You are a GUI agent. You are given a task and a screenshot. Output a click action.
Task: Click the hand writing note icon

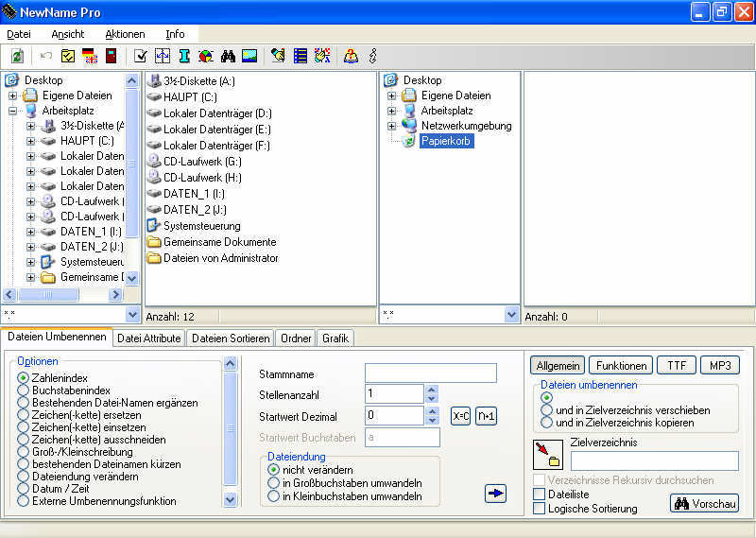tap(278, 56)
